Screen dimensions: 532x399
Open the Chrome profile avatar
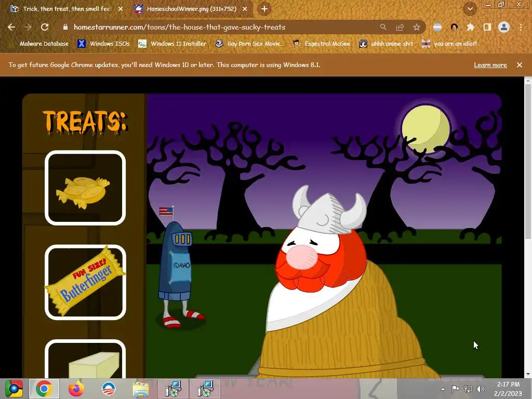point(504,27)
